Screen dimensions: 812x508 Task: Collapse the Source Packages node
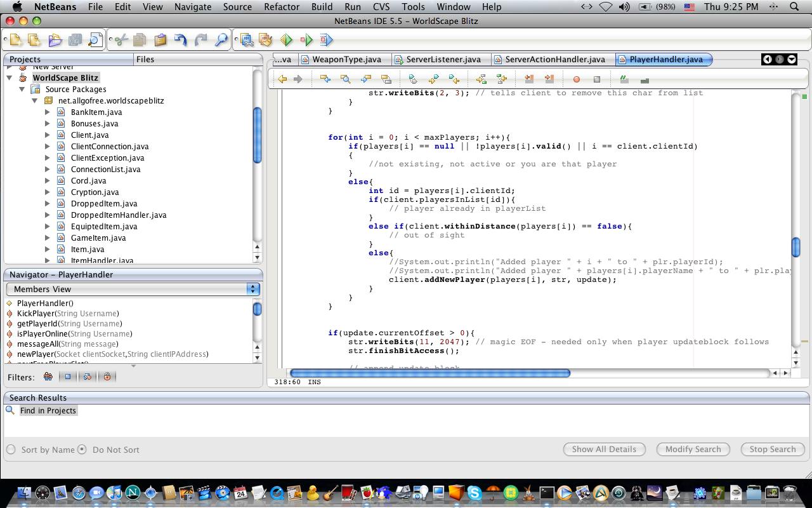pos(22,89)
